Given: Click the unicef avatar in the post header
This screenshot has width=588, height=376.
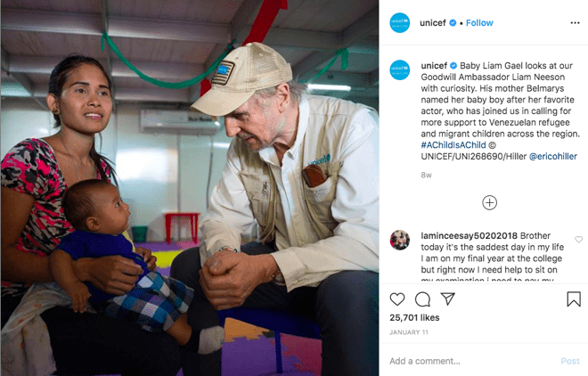Looking at the screenshot, I should pyautogui.click(x=399, y=23).
